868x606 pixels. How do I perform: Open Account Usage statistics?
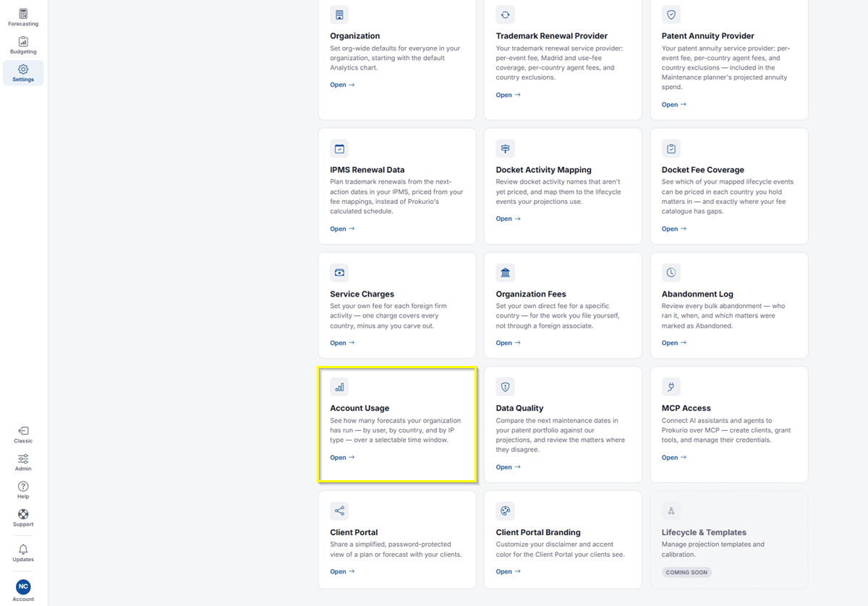(342, 457)
